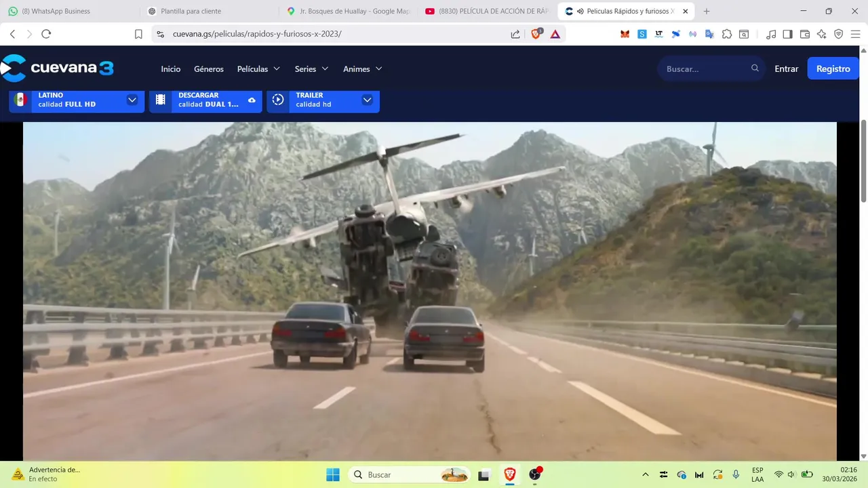The image size is (868, 488).
Task: Click the Registro button
Action: tap(833, 68)
